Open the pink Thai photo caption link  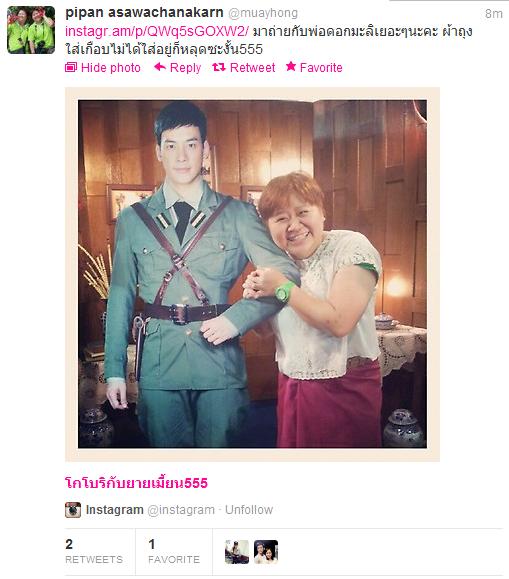pyautogui.click(x=136, y=483)
